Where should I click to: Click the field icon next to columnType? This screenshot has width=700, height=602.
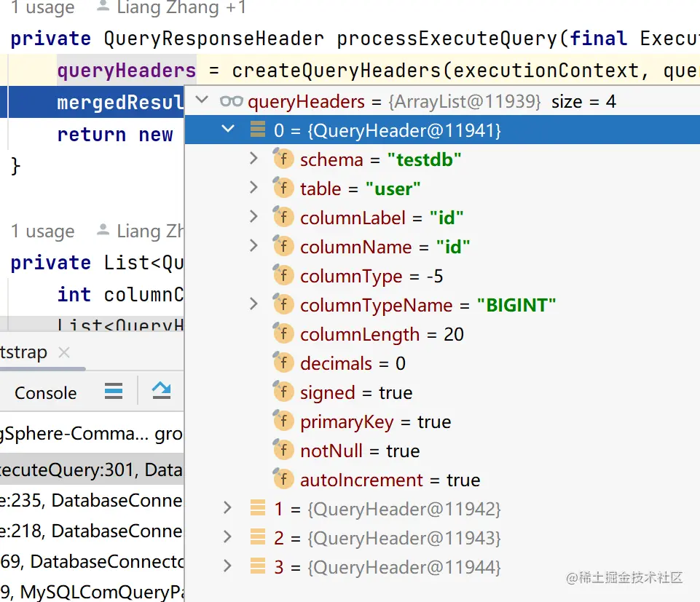(x=283, y=275)
